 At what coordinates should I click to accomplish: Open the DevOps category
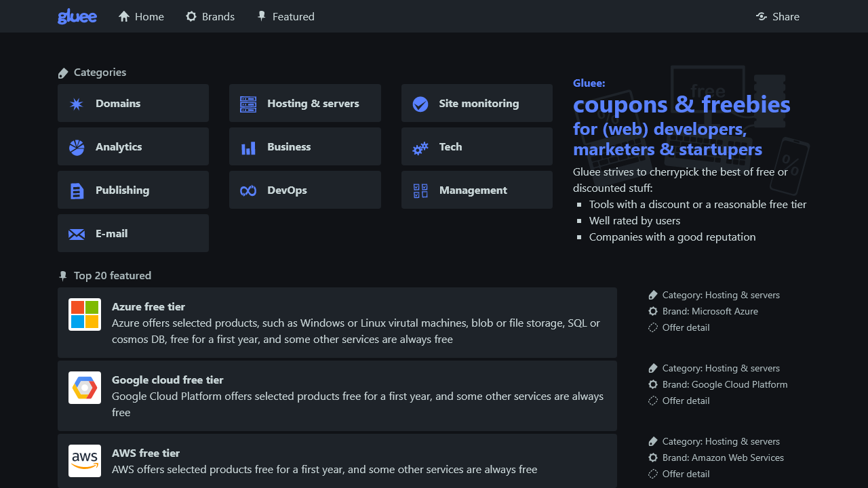(305, 190)
